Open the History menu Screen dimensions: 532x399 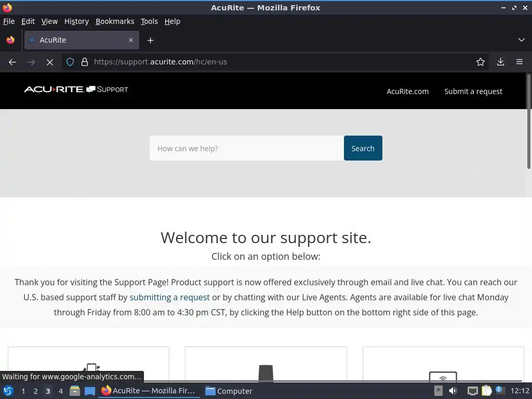(77, 21)
